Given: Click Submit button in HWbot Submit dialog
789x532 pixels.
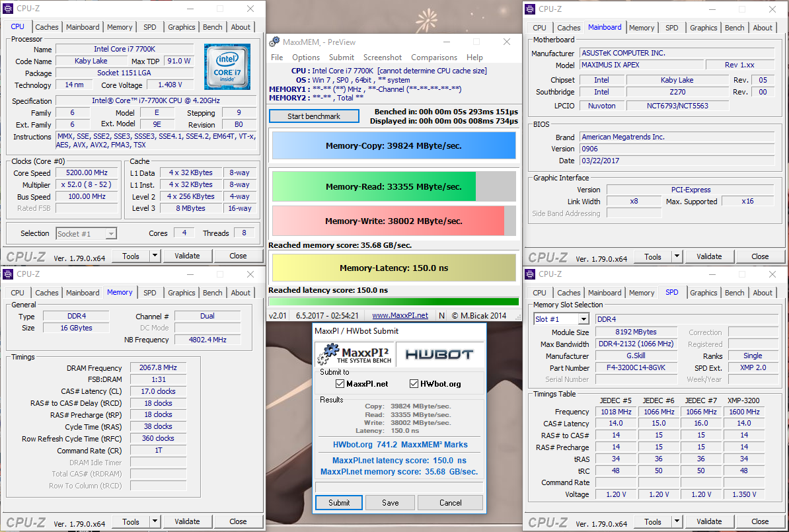Looking at the screenshot, I should pyautogui.click(x=339, y=502).
